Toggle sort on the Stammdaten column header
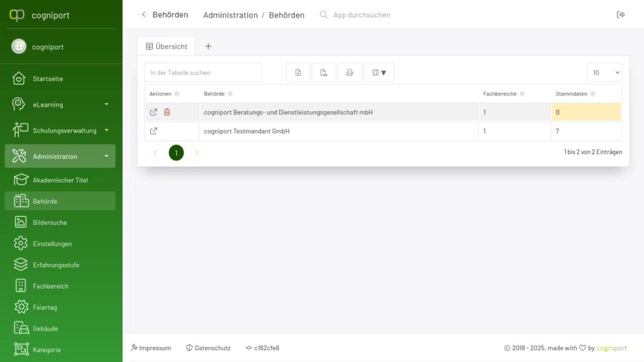The height and width of the screenshot is (362, 644). (592, 94)
